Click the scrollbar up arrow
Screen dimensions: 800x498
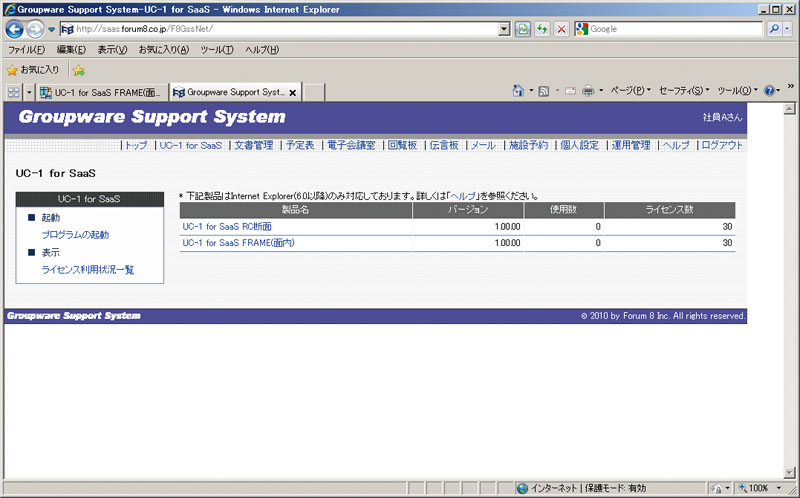click(789, 109)
